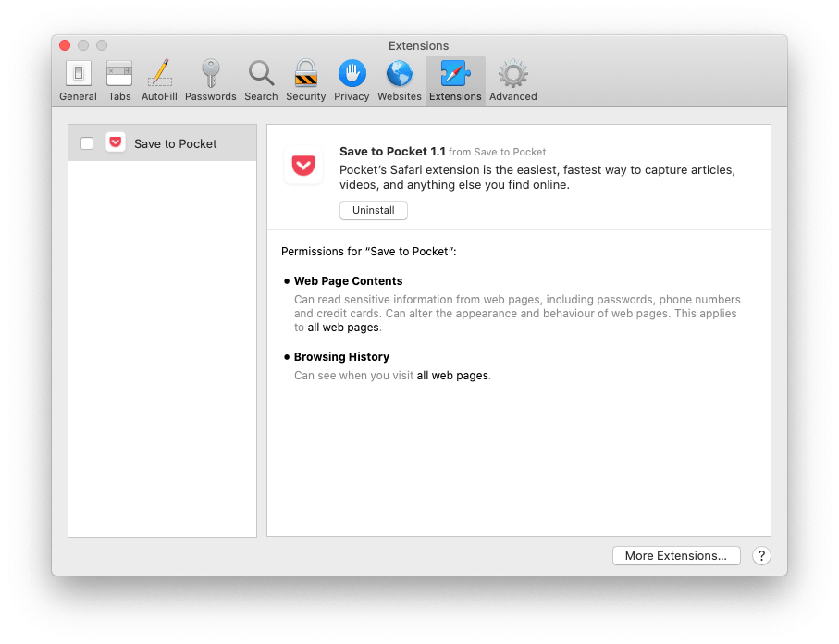
Task: Click the 'Can read sensitive information' paragraph
Action: [517, 314]
